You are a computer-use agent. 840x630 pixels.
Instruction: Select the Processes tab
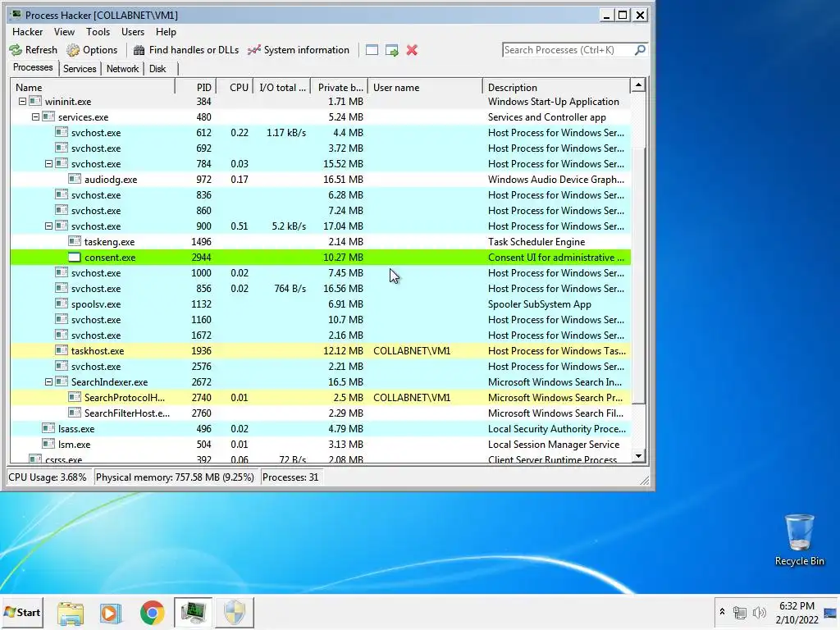click(x=33, y=67)
